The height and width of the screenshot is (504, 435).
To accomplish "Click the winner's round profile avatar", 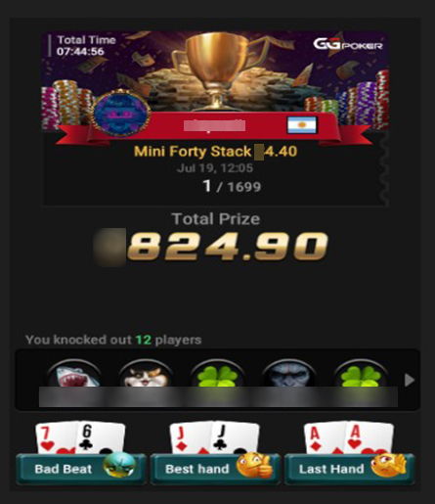I will (121, 114).
